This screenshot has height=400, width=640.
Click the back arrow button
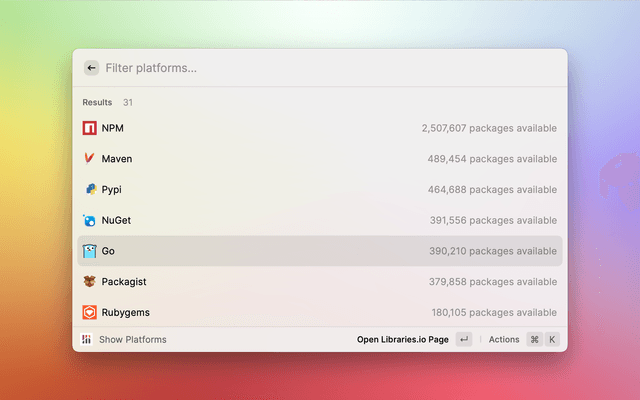[x=91, y=68]
